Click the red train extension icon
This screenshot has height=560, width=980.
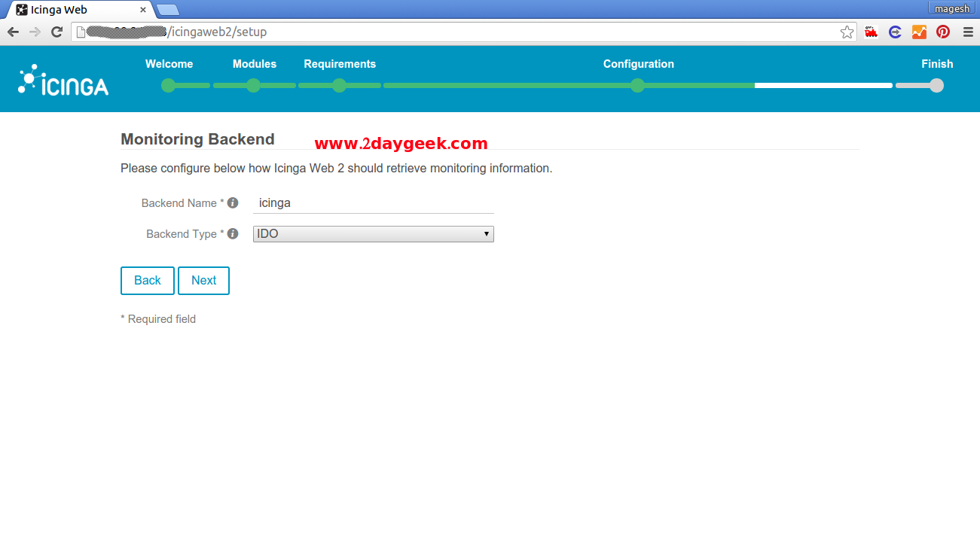tap(871, 32)
